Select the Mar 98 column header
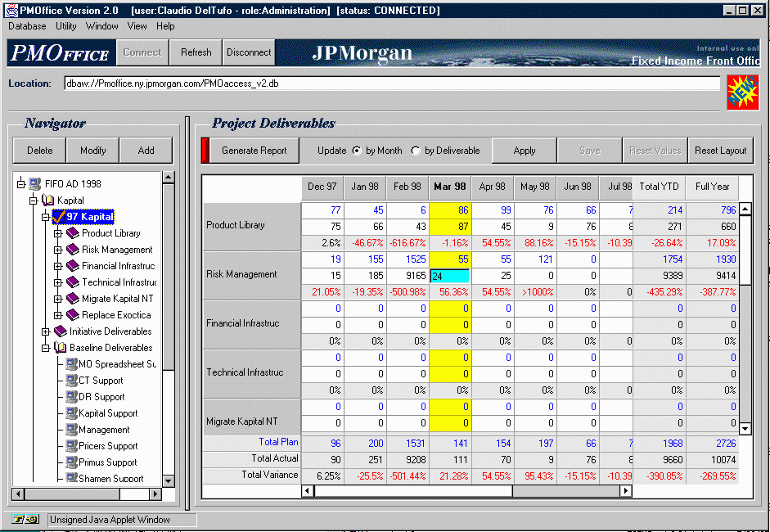Viewport: 770px width, 532px height. click(x=450, y=187)
